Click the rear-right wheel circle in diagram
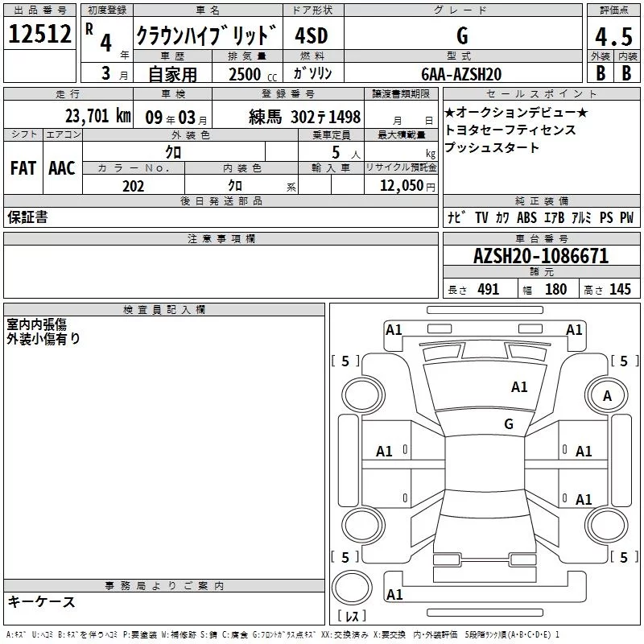 click(x=607, y=526)
